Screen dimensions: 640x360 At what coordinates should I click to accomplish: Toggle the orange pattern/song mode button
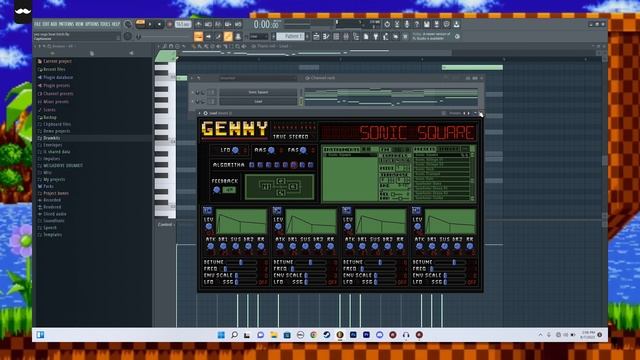click(140, 24)
